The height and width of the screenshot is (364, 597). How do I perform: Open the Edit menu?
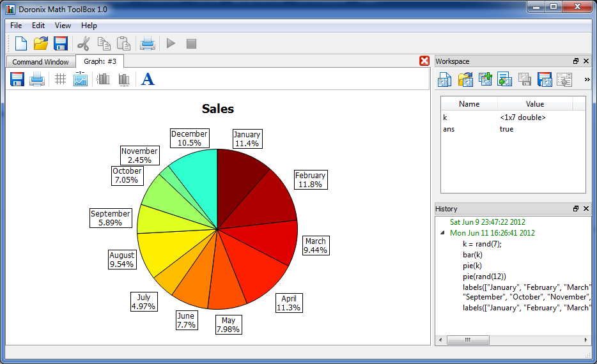pyautogui.click(x=38, y=26)
